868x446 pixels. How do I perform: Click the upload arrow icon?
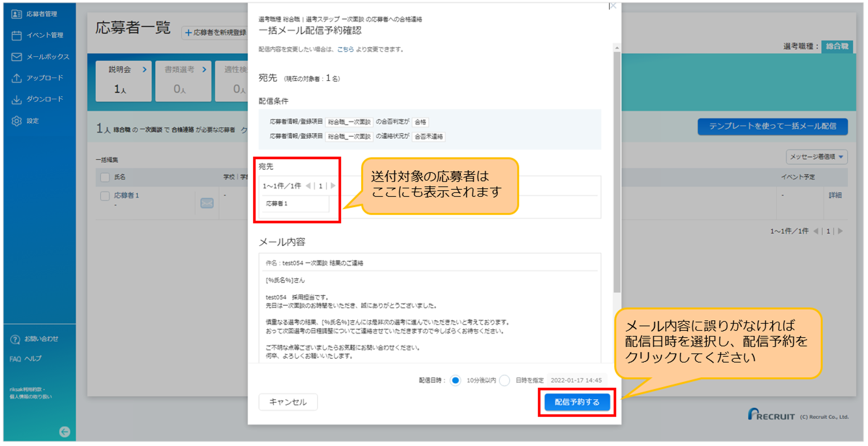click(17, 78)
